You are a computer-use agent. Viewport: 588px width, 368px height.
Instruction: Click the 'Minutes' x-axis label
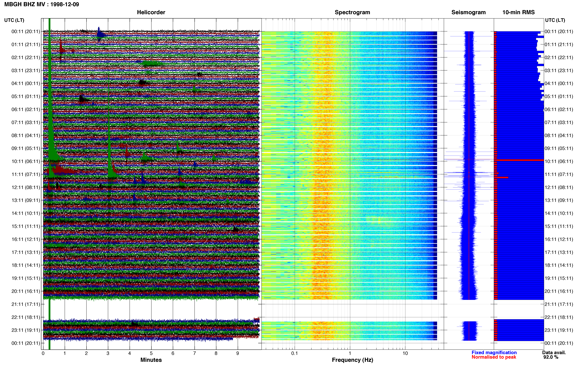151,360
